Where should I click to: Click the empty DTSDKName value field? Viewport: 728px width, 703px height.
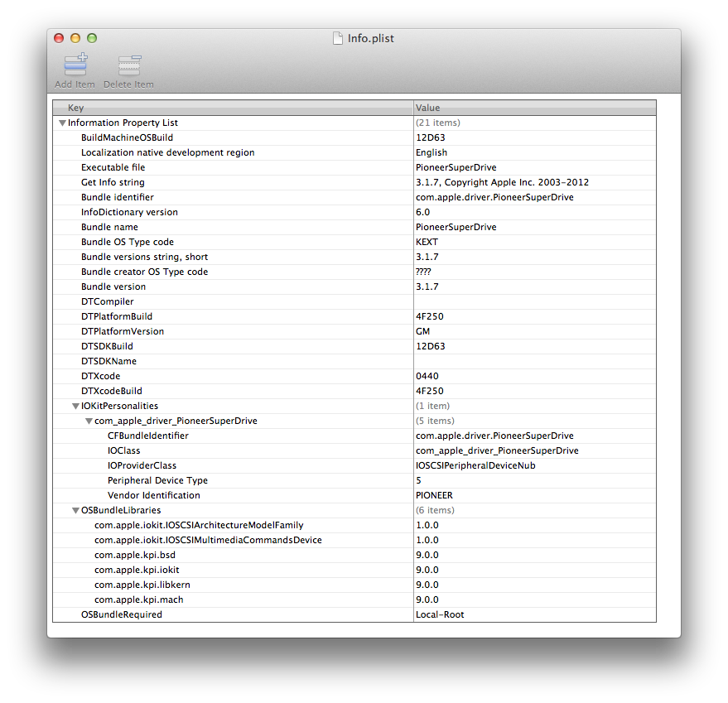point(535,361)
